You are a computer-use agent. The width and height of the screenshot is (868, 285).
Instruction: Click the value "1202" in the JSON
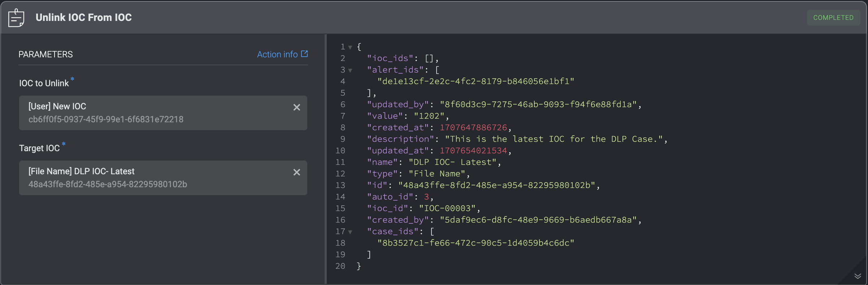429,116
